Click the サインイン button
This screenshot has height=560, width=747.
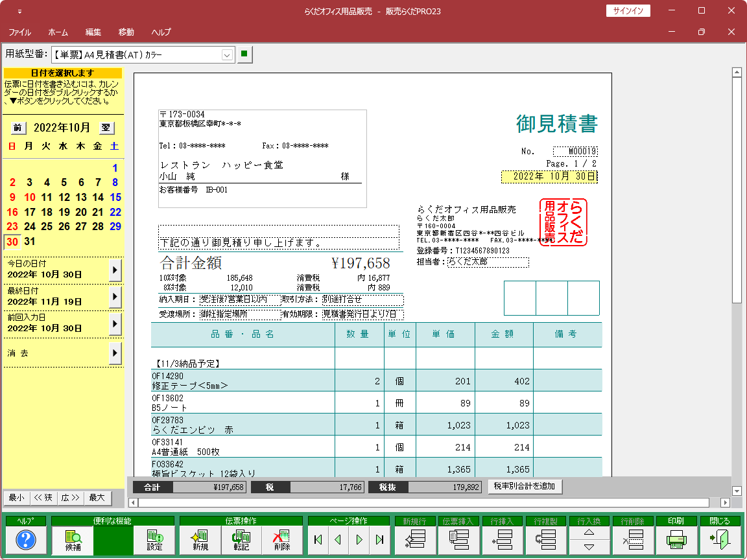point(628,10)
